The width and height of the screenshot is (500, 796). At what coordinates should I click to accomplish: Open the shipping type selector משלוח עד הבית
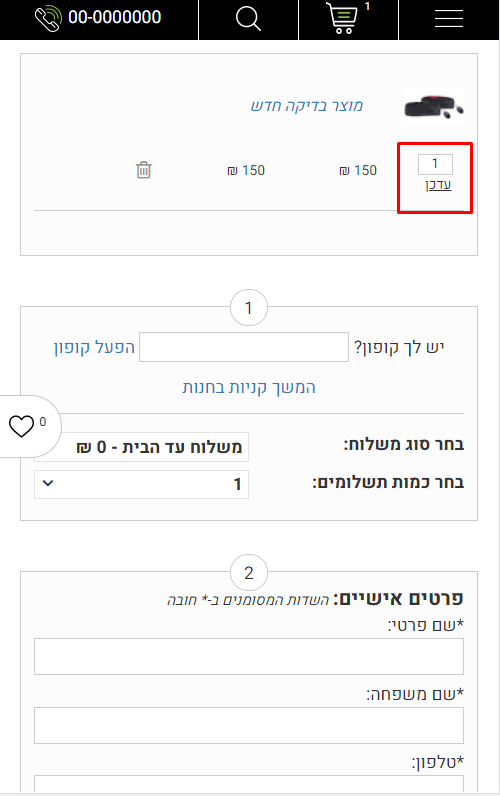[x=142, y=447]
